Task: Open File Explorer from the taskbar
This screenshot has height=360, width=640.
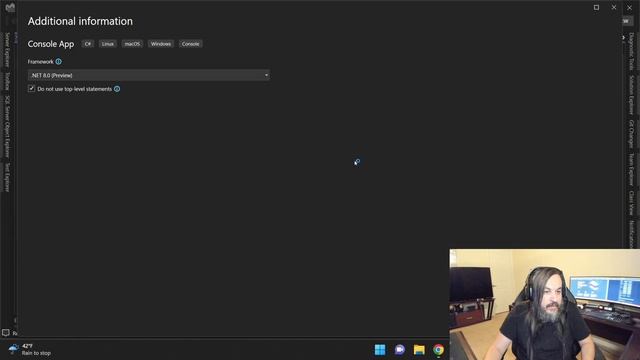Action: 419,350
